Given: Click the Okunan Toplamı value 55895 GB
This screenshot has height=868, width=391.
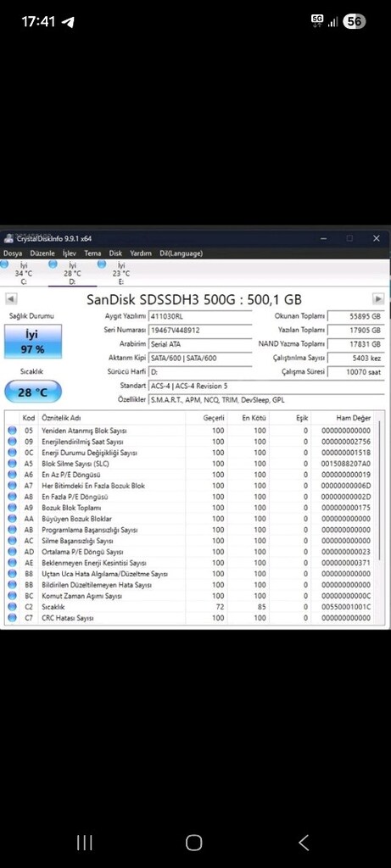Looking at the screenshot, I should click(x=355, y=316).
